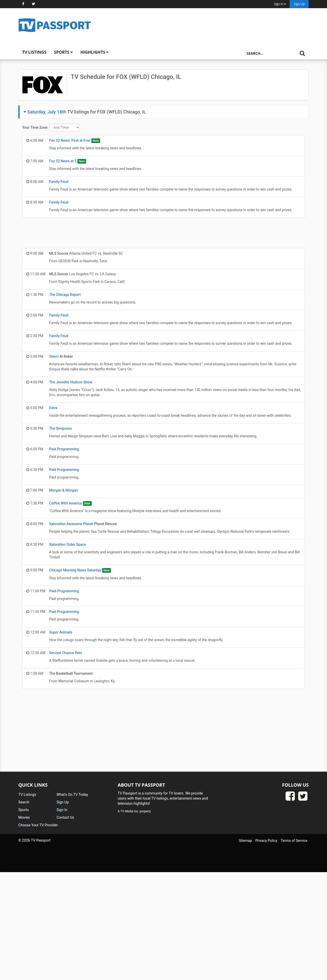The width and height of the screenshot is (327, 980).
Task: Click the FOX channel logo
Action: pyautogui.click(x=43, y=85)
